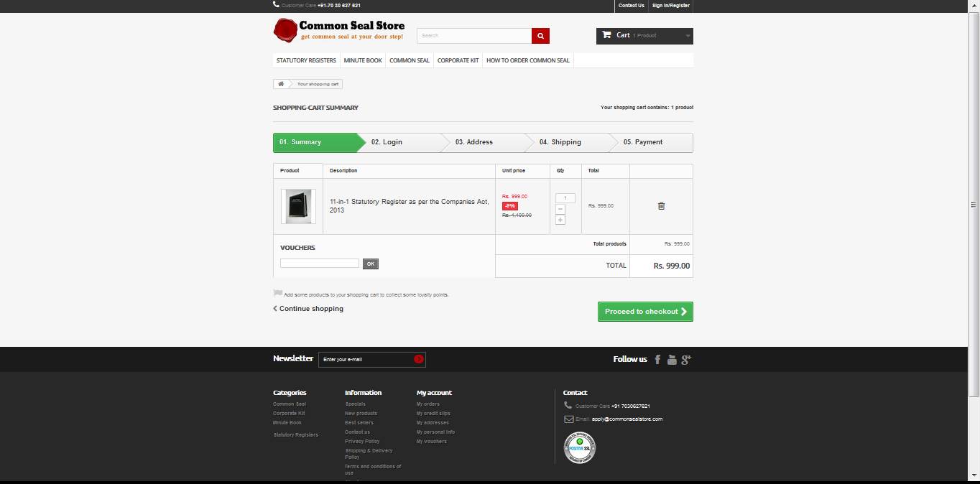
Task: Click the -9% discount badge
Action: pyautogui.click(x=510, y=206)
